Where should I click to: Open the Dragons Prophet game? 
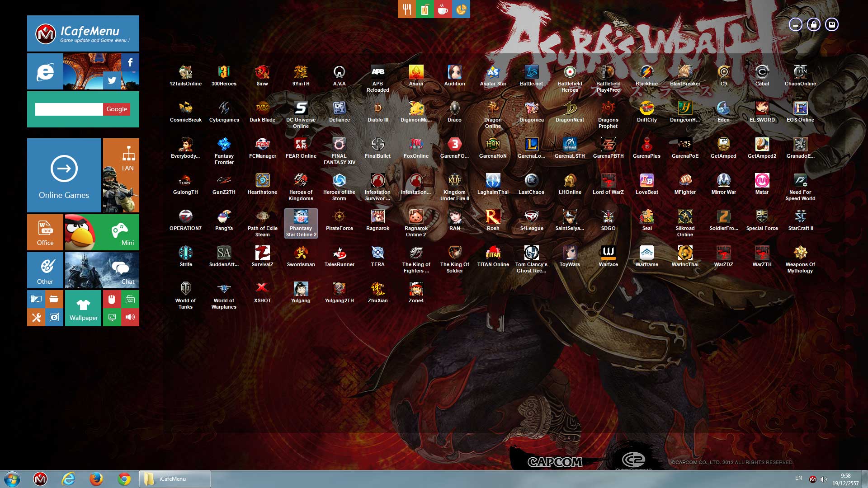click(x=608, y=115)
